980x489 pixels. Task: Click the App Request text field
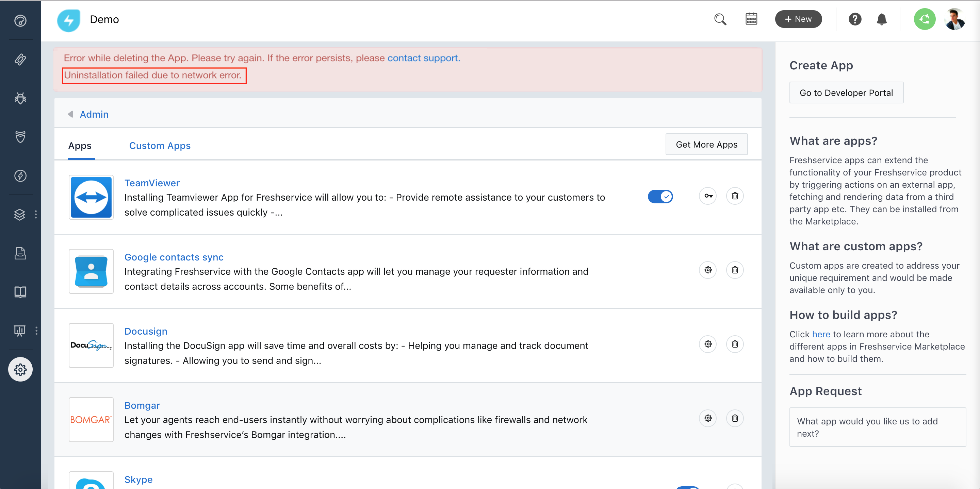coord(877,427)
